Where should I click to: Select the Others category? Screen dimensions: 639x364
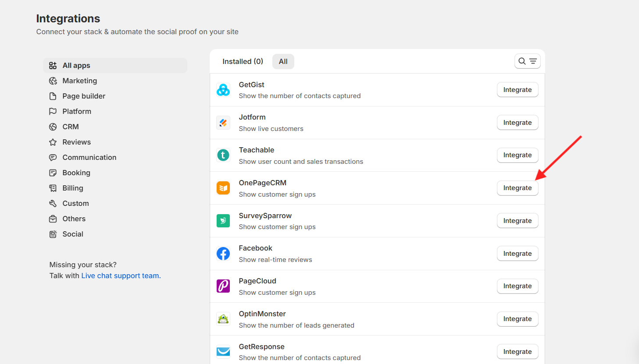point(115,219)
